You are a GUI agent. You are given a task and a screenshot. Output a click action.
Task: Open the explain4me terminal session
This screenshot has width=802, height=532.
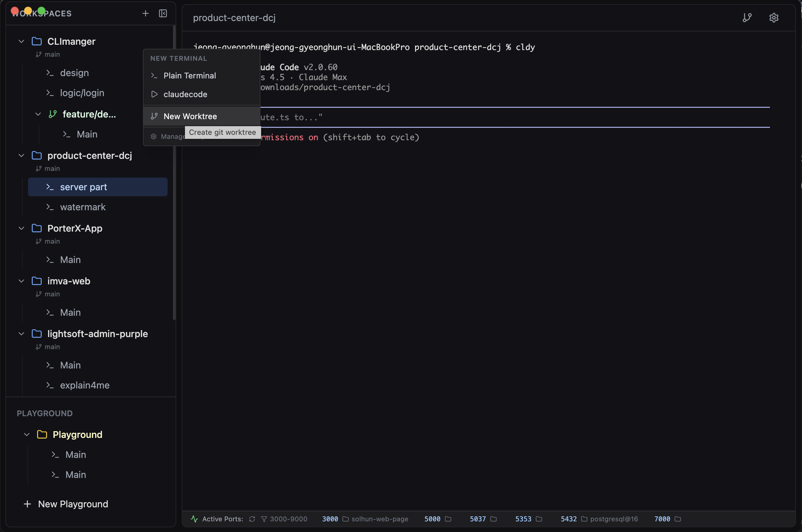coord(85,385)
